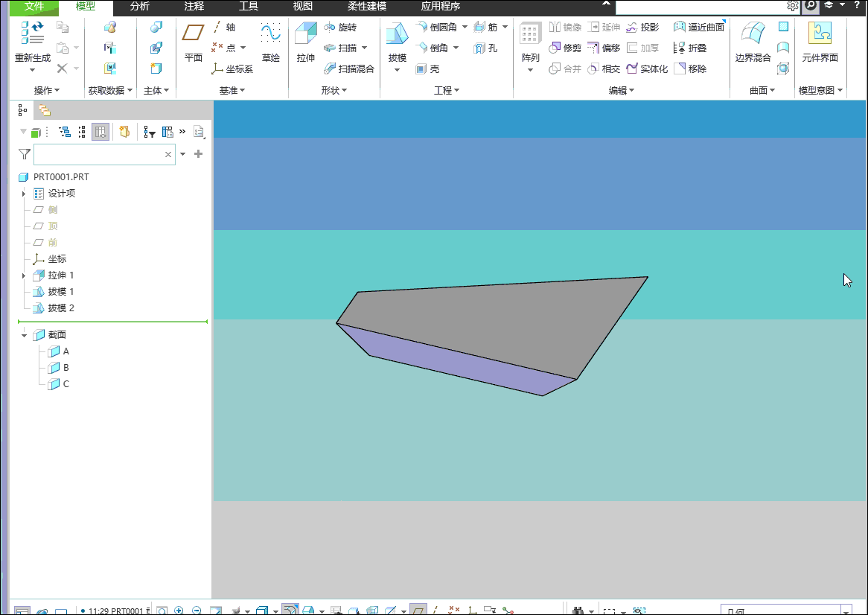This screenshot has height=615, width=868.
Task: Toggle the tree columns display button
Action: tap(100, 133)
